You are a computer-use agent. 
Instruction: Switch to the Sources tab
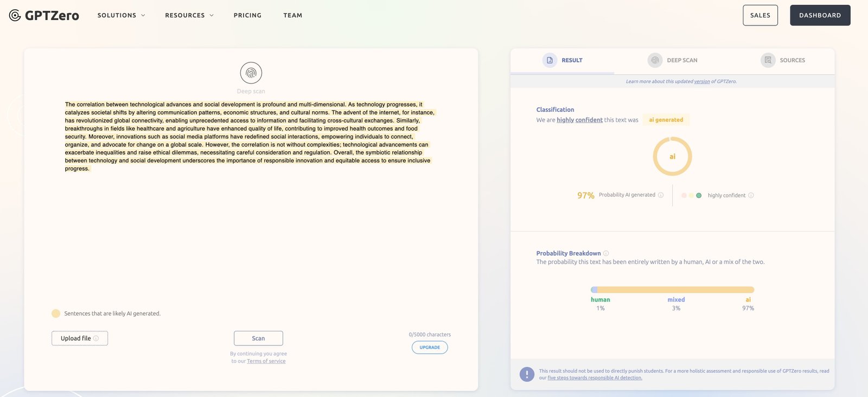pos(792,60)
